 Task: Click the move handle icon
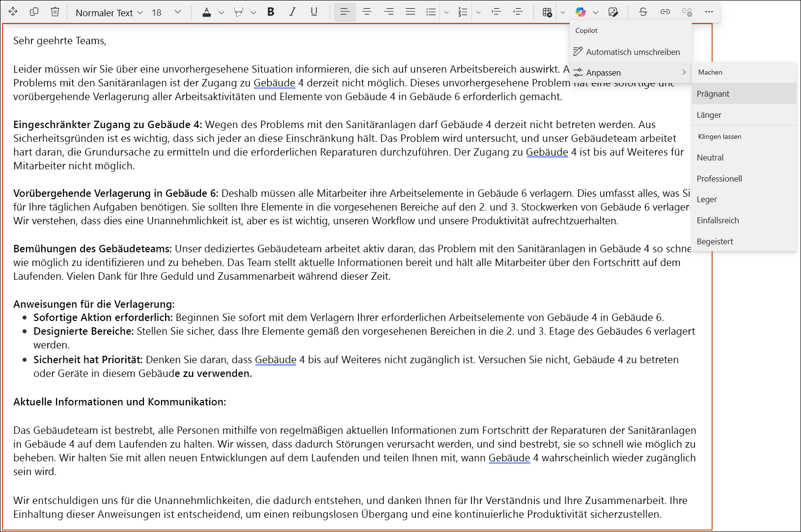point(13,12)
